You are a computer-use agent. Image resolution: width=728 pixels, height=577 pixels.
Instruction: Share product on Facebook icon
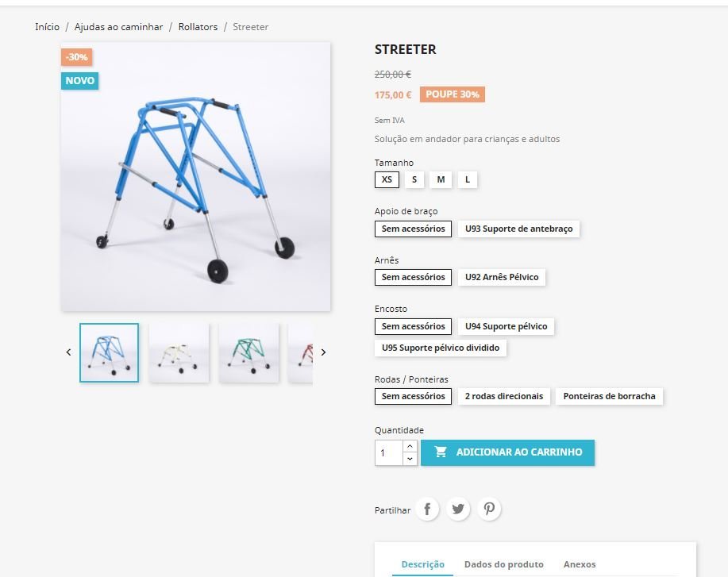click(x=427, y=509)
